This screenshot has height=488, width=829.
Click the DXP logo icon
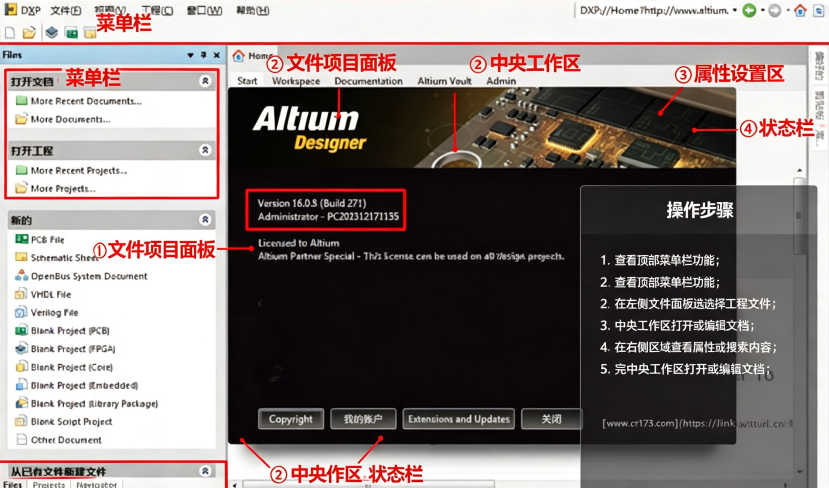[x=10, y=9]
